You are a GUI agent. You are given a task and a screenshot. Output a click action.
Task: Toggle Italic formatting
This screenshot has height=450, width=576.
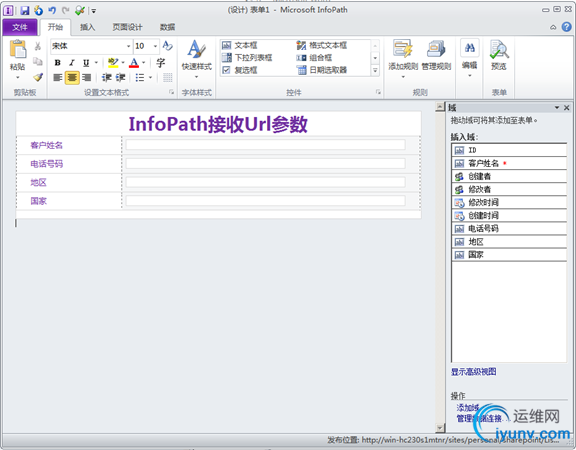pyautogui.click(x=72, y=63)
